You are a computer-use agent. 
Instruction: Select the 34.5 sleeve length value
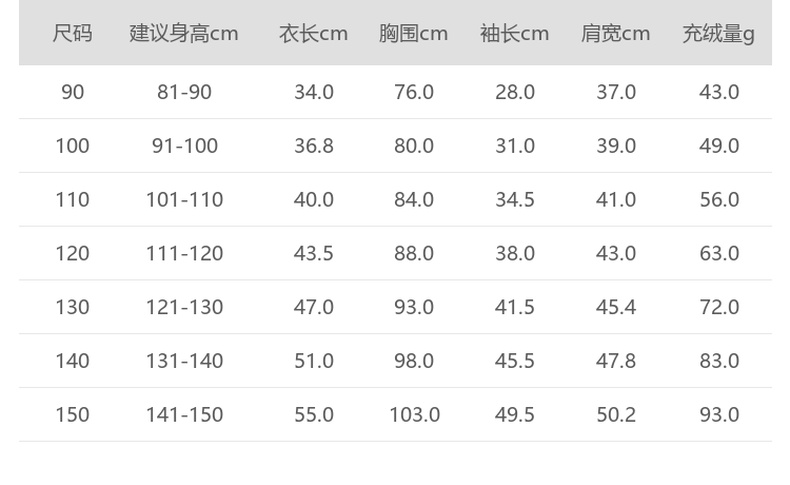click(514, 200)
